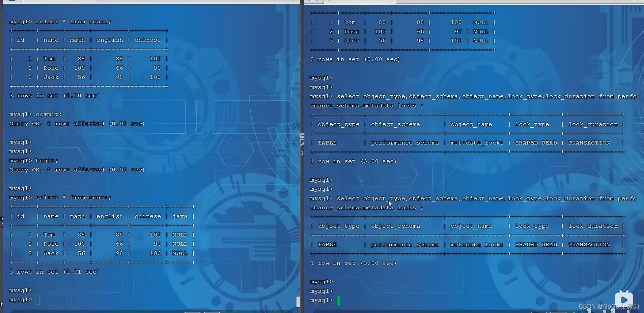Click Jack's NULL cell in the left terminal
The height and width of the screenshot is (313, 644).
[180, 253]
